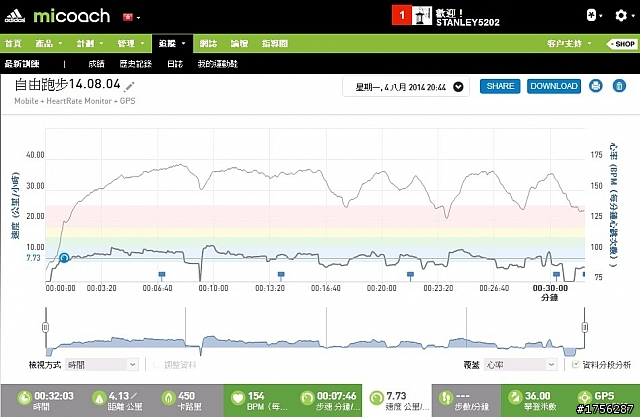Open the red notification badge showing 1

pos(401,16)
